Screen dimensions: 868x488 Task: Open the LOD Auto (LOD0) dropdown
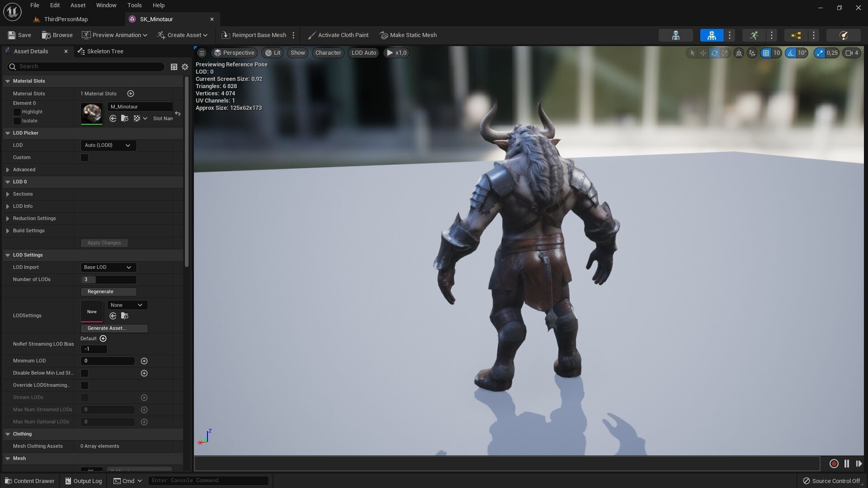pyautogui.click(x=108, y=145)
